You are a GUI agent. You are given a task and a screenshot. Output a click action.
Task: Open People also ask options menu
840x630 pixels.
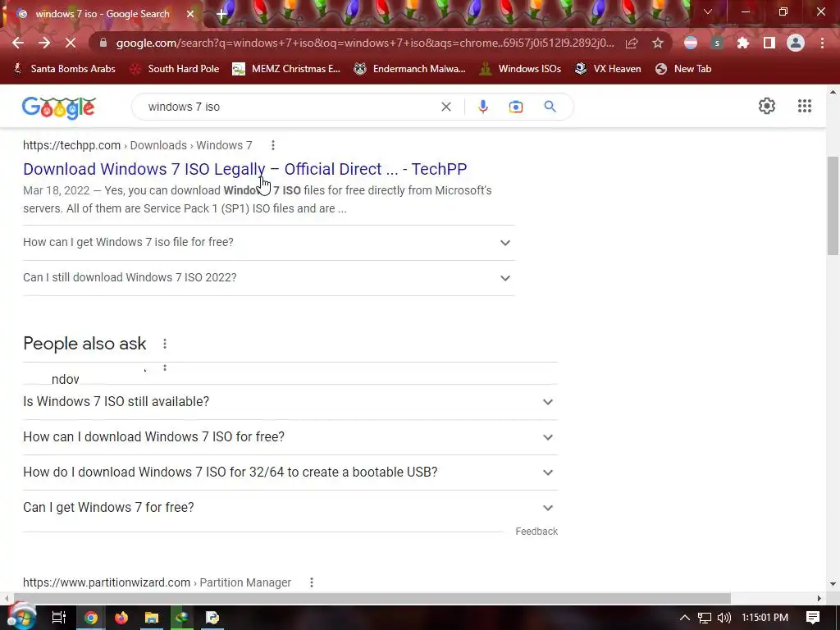tap(164, 344)
